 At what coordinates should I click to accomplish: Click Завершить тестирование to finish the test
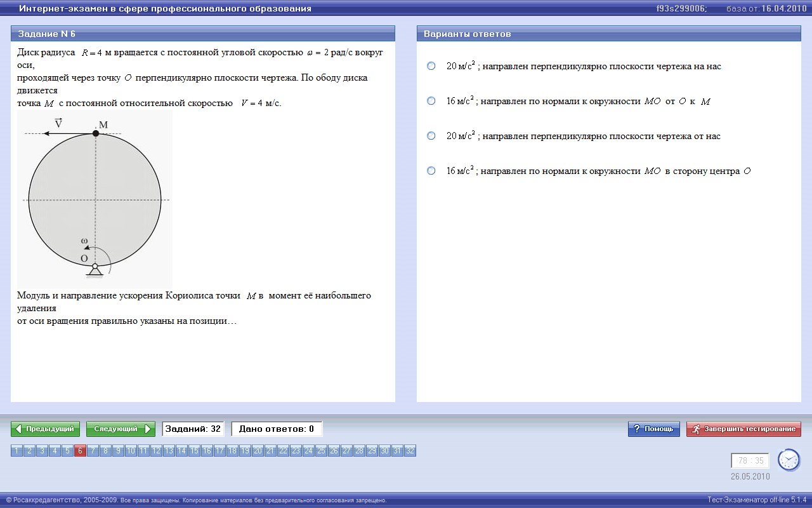[743, 429]
